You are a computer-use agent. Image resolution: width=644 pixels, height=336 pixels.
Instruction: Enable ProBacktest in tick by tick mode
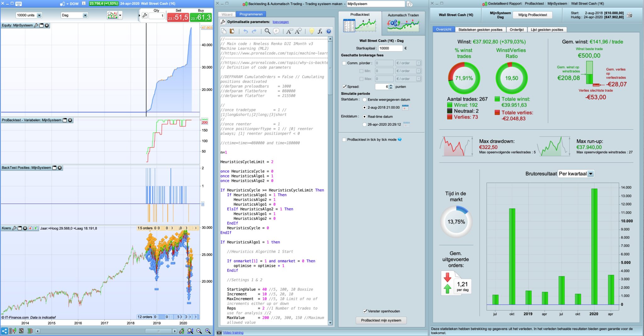[x=344, y=140]
